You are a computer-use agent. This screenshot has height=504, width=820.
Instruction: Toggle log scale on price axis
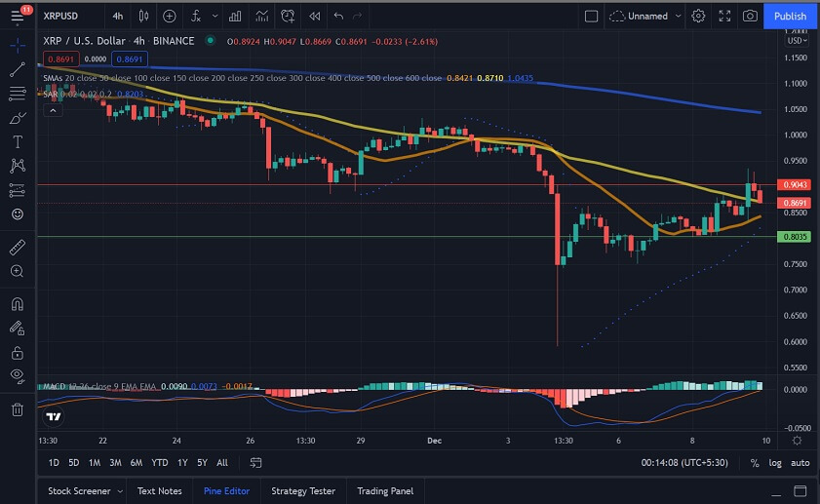[x=775, y=463]
